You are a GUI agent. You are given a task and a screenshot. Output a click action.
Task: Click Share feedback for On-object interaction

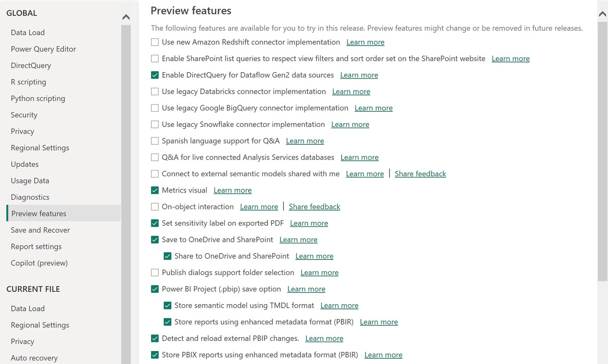pyautogui.click(x=314, y=207)
